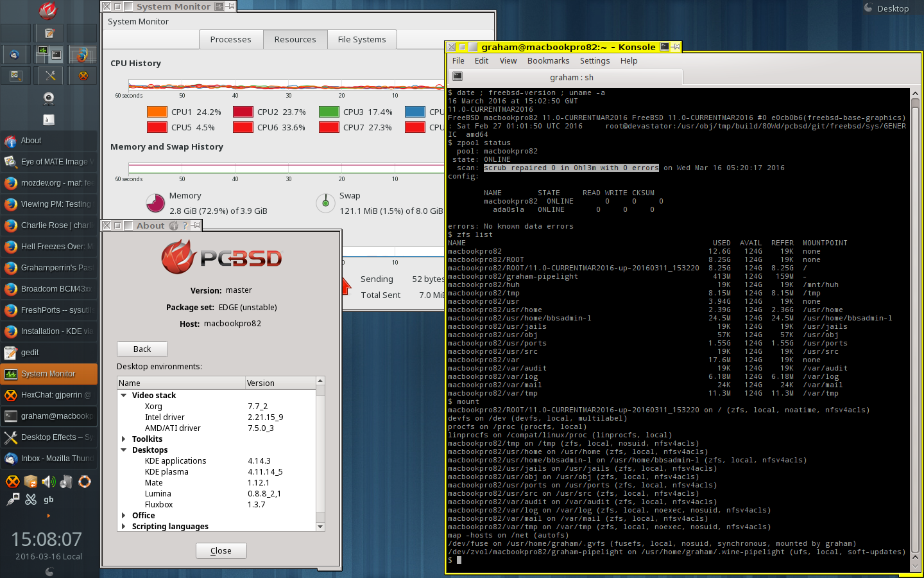Click the image viewer pager icon
This screenshot has height=578, width=924.
(x=15, y=76)
